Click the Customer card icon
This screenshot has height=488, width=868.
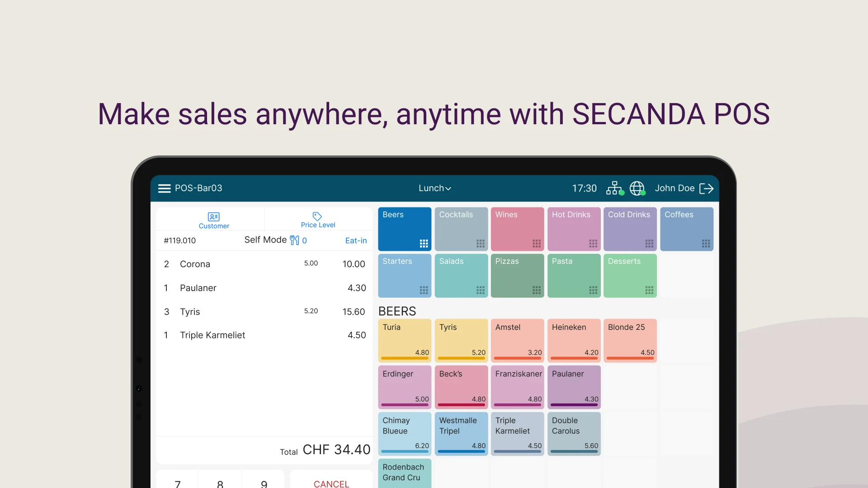pos(214,217)
